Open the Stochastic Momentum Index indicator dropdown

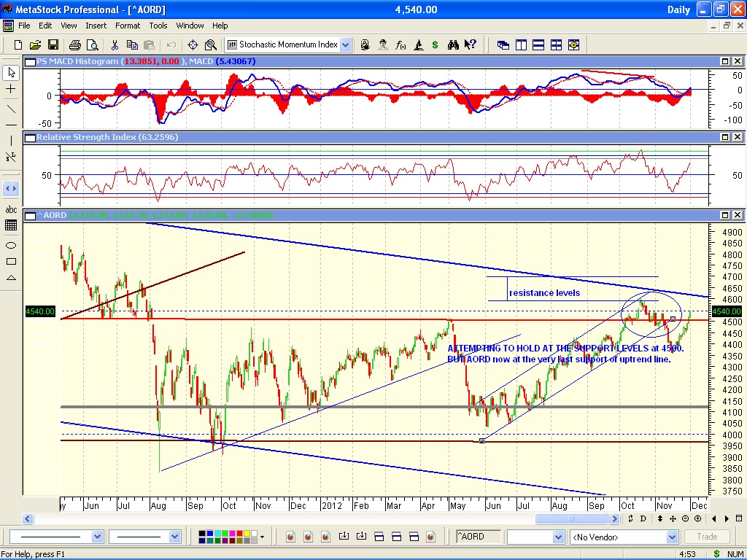tap(343, 44)
